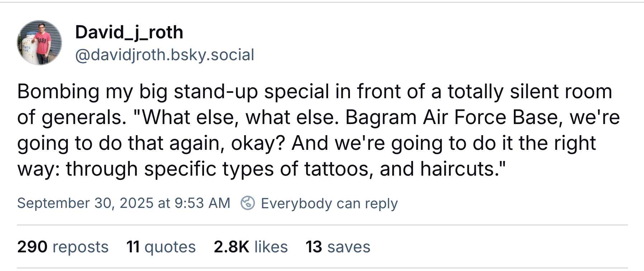Click the bold number 13
644x271 pixels.
314,247
